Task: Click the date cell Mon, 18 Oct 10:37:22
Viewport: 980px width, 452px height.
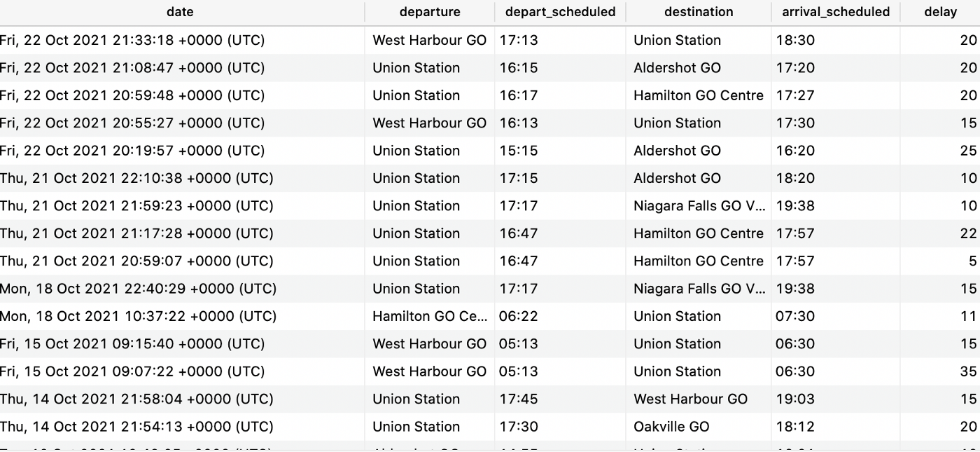Action: (x=138, y=316)
